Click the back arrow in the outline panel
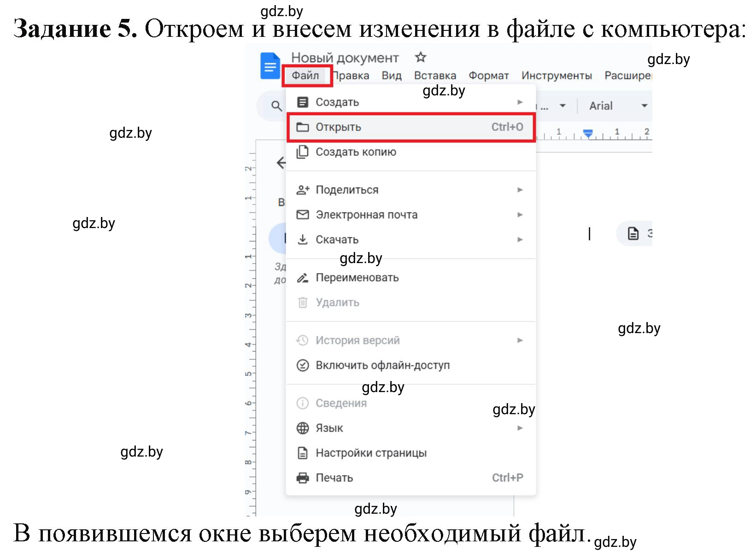The width and height of the screenshot is (756, 557). (281, 163)
